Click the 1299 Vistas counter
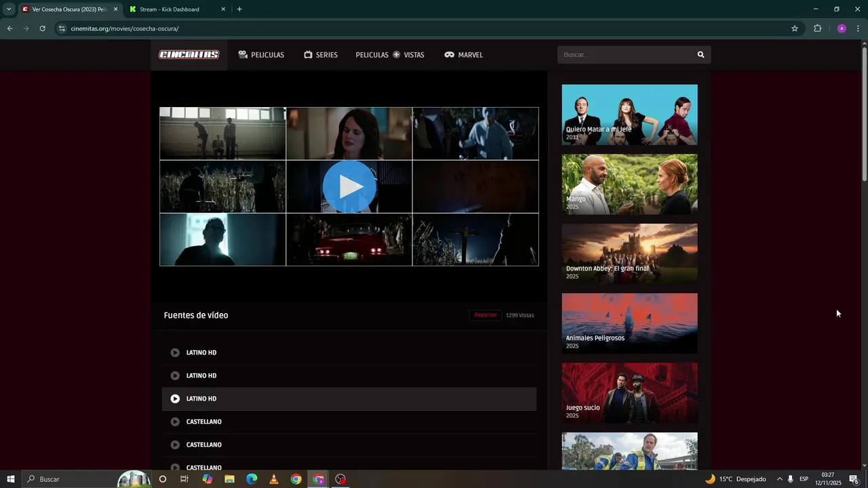Viewport: 868px width, 488px height. [520, 315]
